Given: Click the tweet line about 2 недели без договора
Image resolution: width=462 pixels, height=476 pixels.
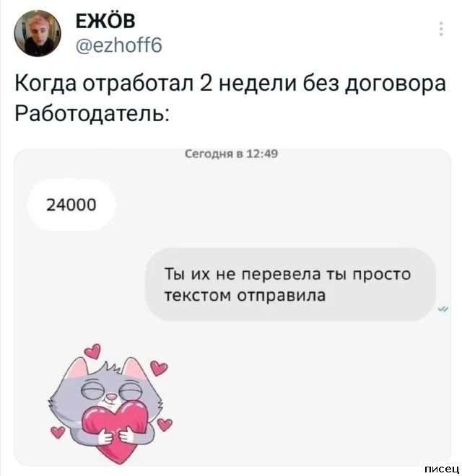Looking at the screenshot, I should 230,83.
